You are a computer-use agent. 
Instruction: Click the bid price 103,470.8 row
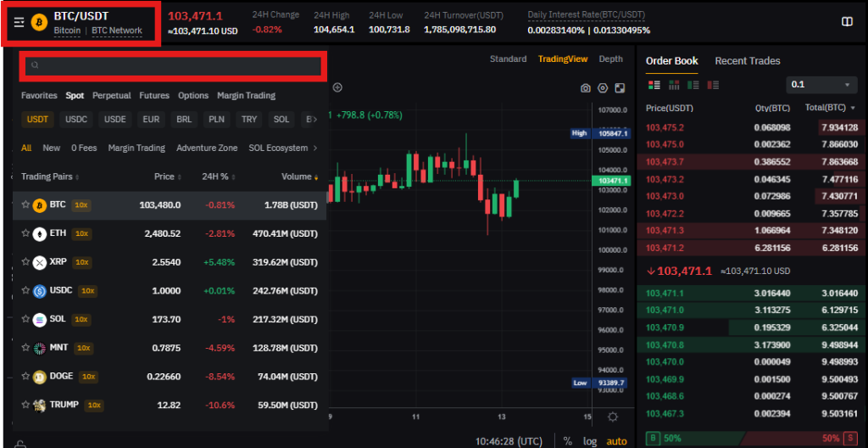click(753, 344)
